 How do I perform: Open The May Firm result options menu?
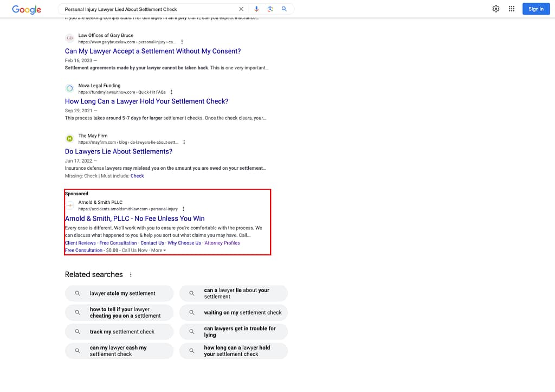point(184,143)
